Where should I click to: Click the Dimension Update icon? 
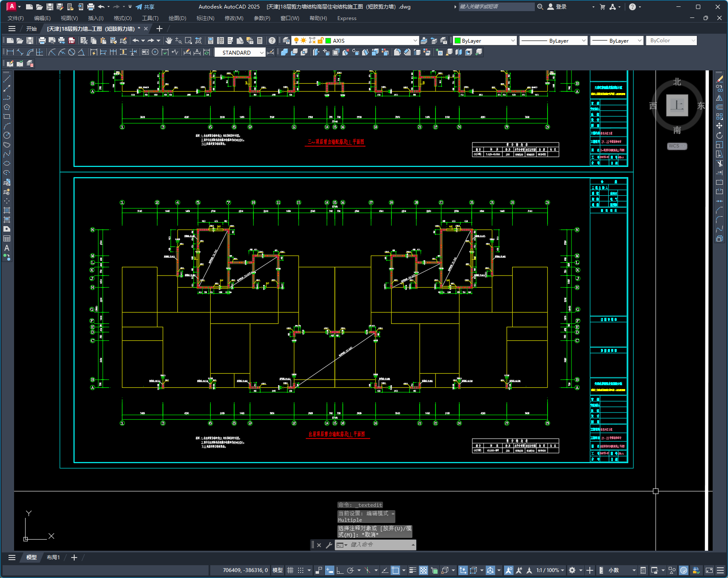coord(207,52)
